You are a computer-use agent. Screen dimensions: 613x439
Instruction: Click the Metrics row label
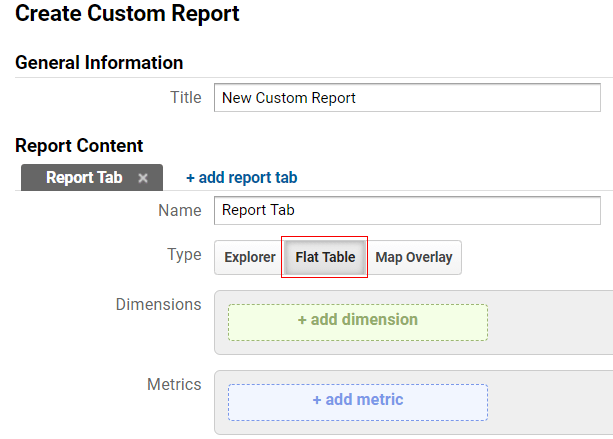coord(174,384)
